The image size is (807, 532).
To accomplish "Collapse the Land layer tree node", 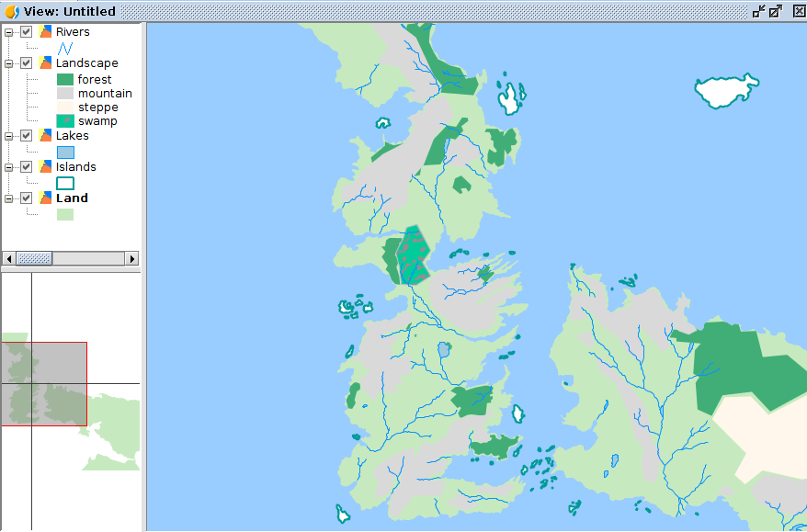I will [9, 198].
